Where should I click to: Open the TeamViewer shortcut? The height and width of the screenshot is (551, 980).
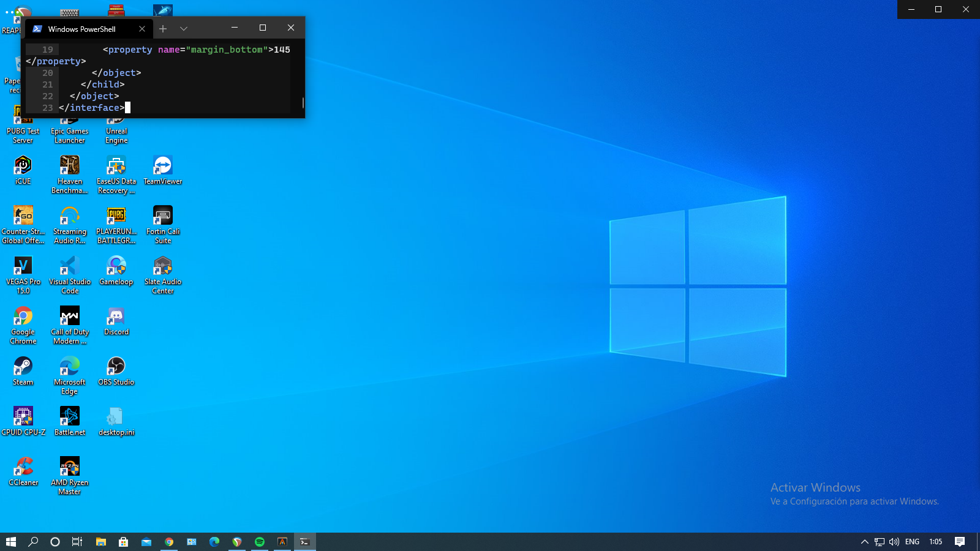[x=162, y=165]
